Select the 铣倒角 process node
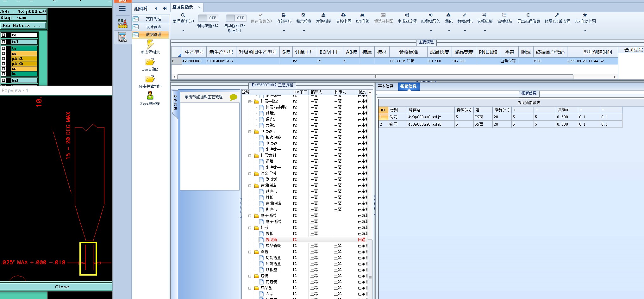Image resolution: width=644 pixels, height=299 pixels. 271,240
